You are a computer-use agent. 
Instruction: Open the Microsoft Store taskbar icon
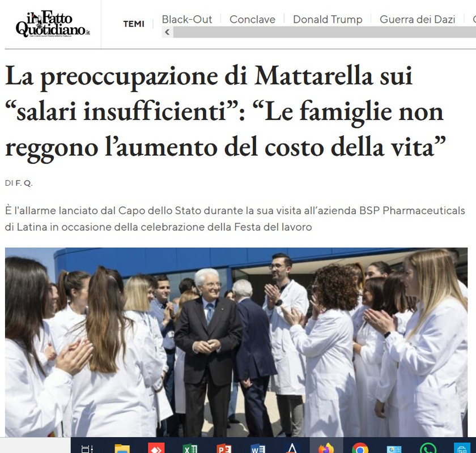(462, 448)
